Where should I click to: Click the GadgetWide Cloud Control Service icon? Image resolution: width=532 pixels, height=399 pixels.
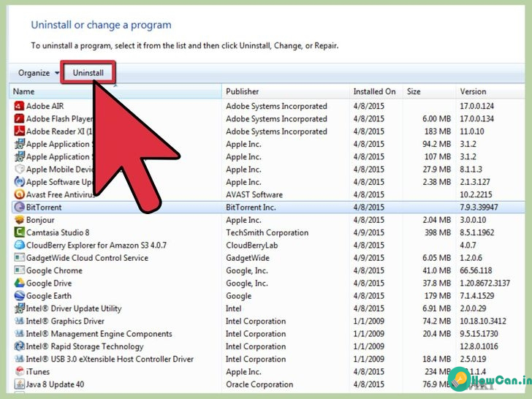[x=19, y=258]
